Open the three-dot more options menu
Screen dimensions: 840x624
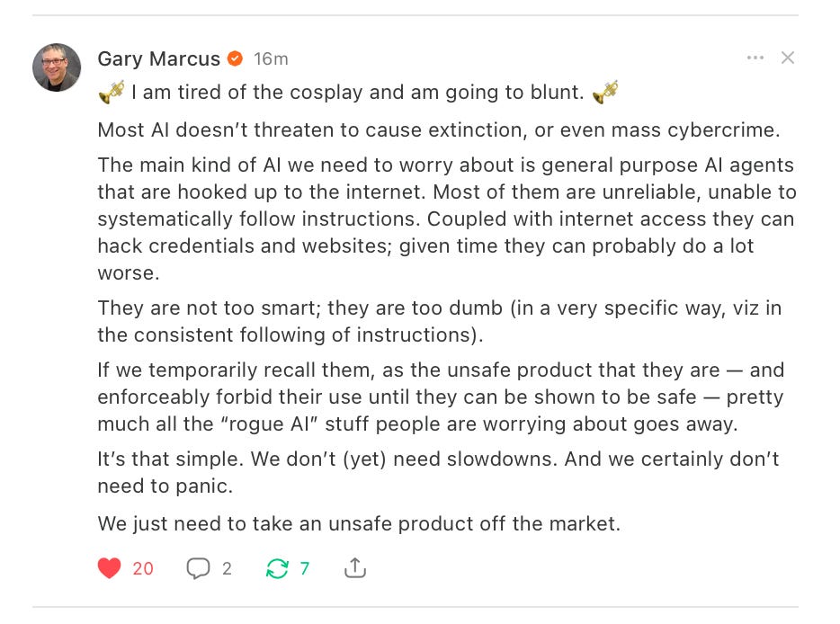(755, 58)
